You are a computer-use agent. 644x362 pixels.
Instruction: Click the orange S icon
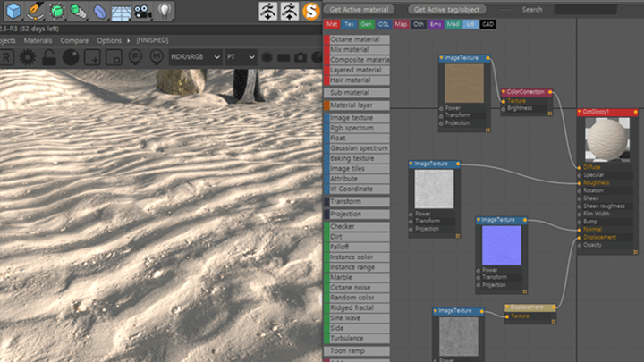point(311,11)
